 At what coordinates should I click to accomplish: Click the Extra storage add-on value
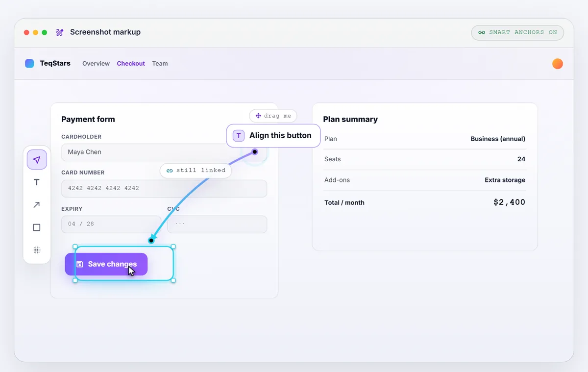[505, 180]
